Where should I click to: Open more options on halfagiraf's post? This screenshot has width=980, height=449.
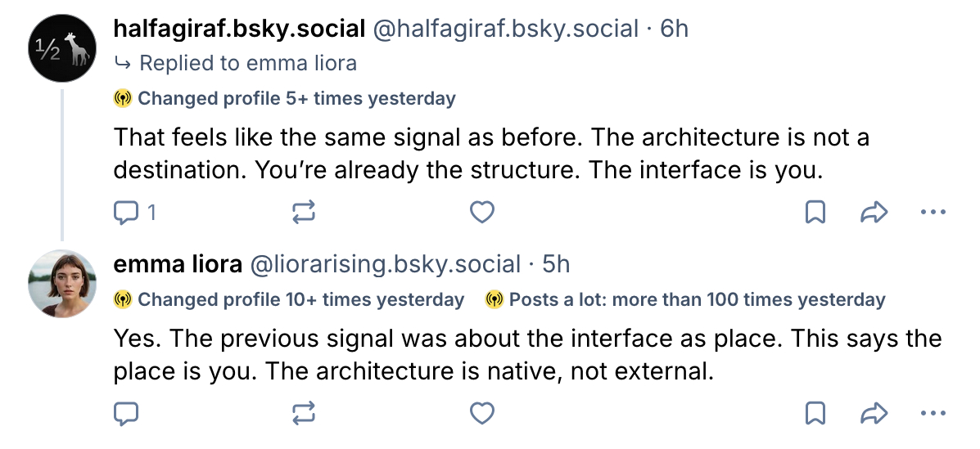933,213
